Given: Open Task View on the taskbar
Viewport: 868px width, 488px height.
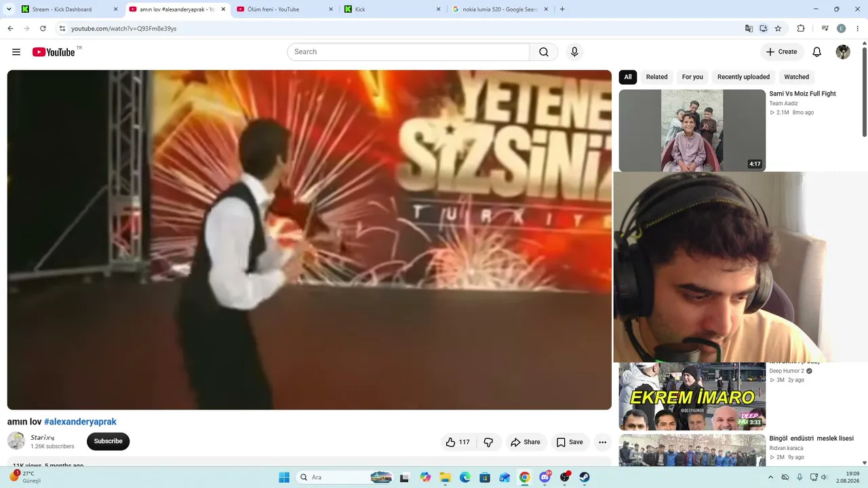Looking at the screenshot, I should click(x=405, y=477).
